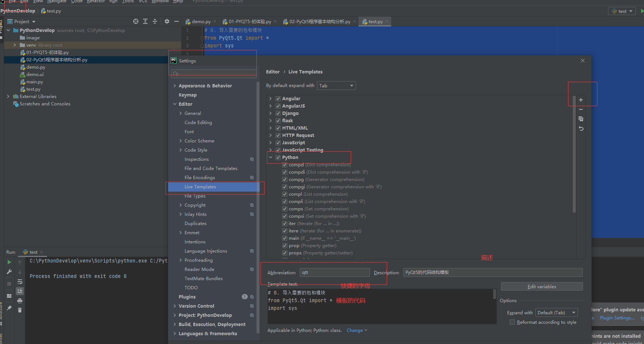Uncheck the Angular template group
Screen dimensions: 644x344
278,99
